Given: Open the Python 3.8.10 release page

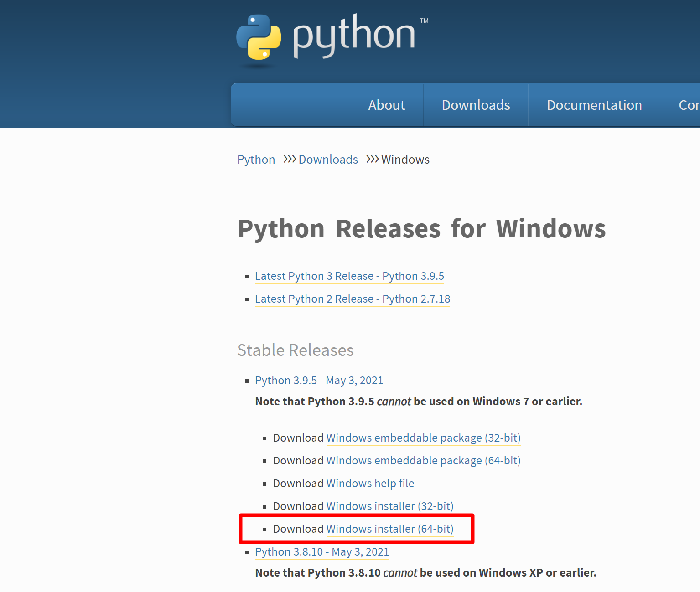Looking at the screenshot, I should 322,552.
